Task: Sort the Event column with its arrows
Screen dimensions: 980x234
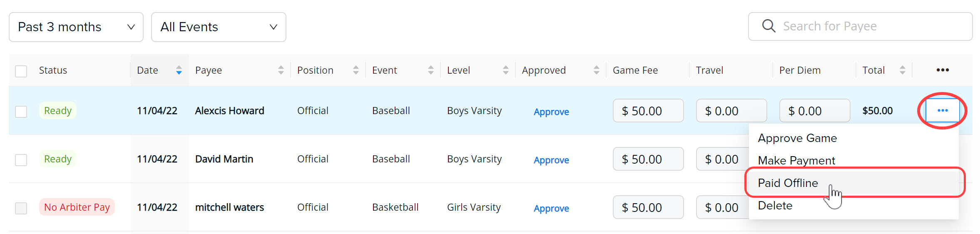Action: point(431,70)
